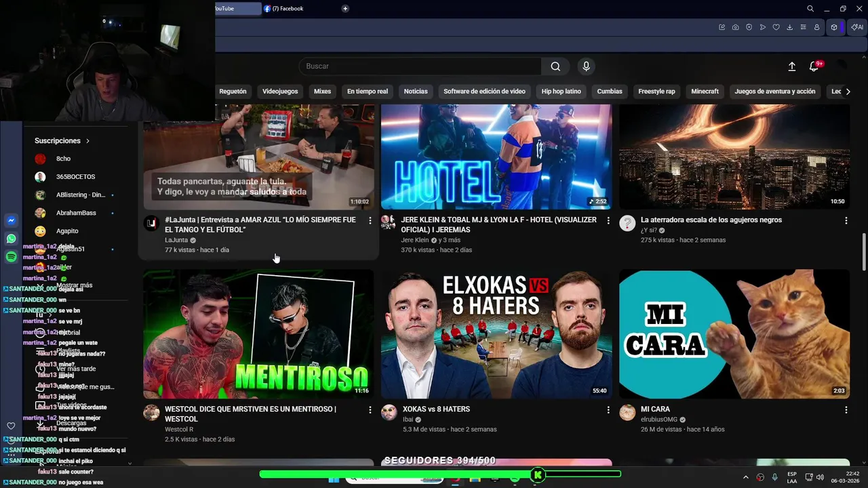The height and width of the screenshot is (488, 868).
Task: Open the 8cho subscription channel
Action: pyautogui.click(x=63, y=159)
